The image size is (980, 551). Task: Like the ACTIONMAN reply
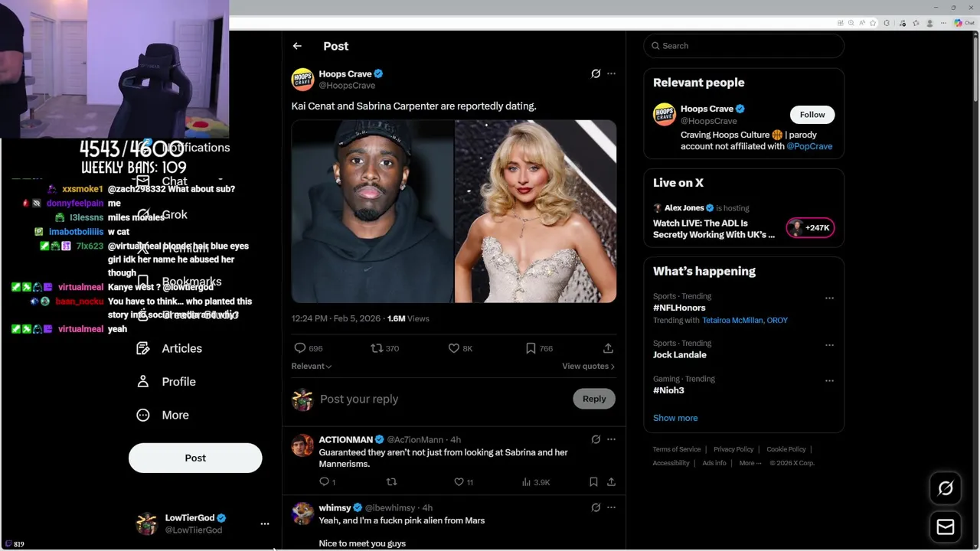(459, 481)
